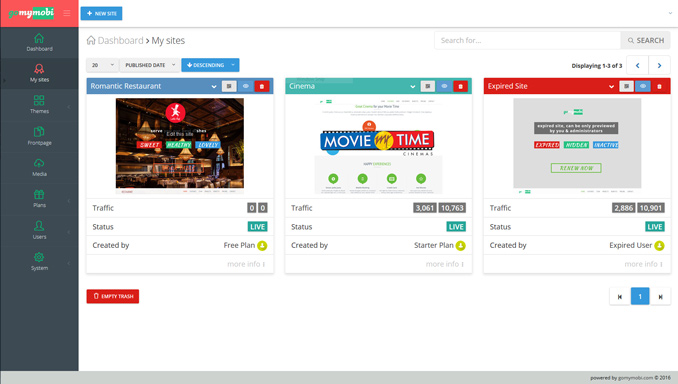Click the New Site button

(101, 13)
